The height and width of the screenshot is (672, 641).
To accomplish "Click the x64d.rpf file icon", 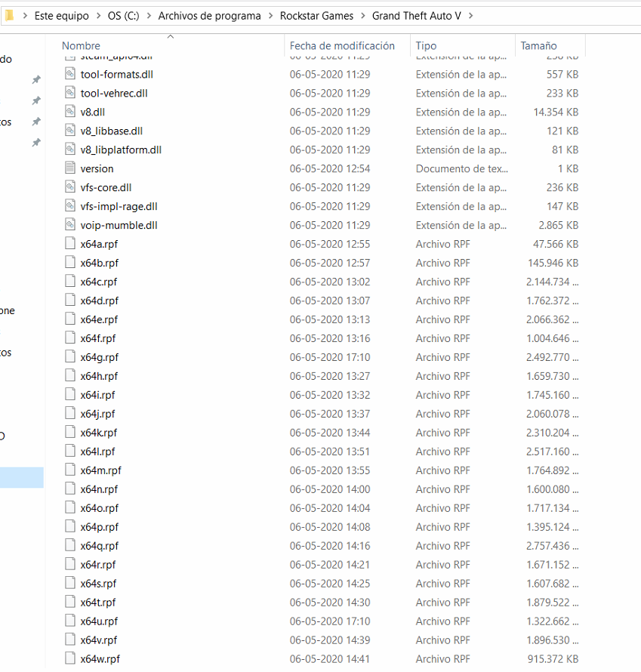I will point(70,300).
